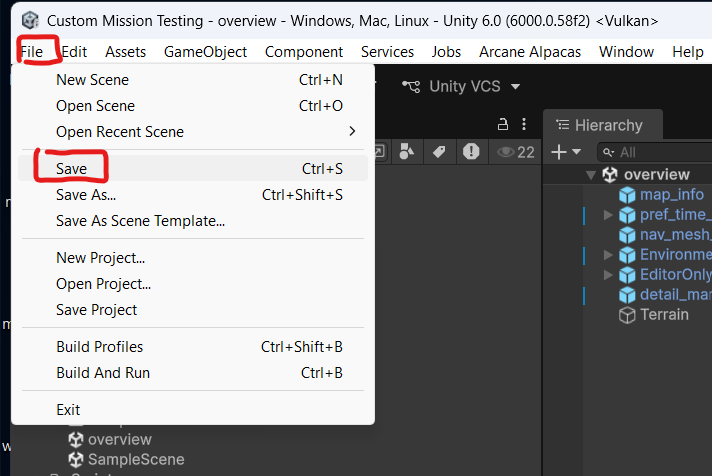Click the map_info prefab cube icon
Image resolution: width=712 pixels, height=476 pixels.
[x=627, y=195]
